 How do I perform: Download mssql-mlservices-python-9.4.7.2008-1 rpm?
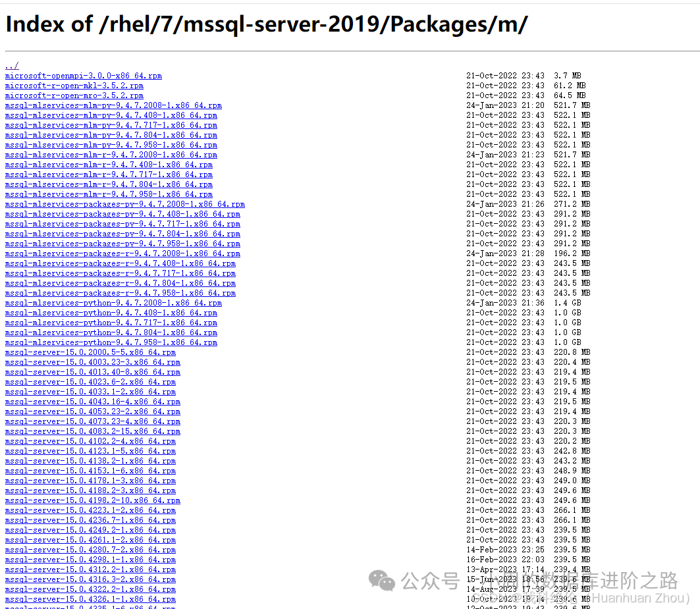click(x=113, y=303)
